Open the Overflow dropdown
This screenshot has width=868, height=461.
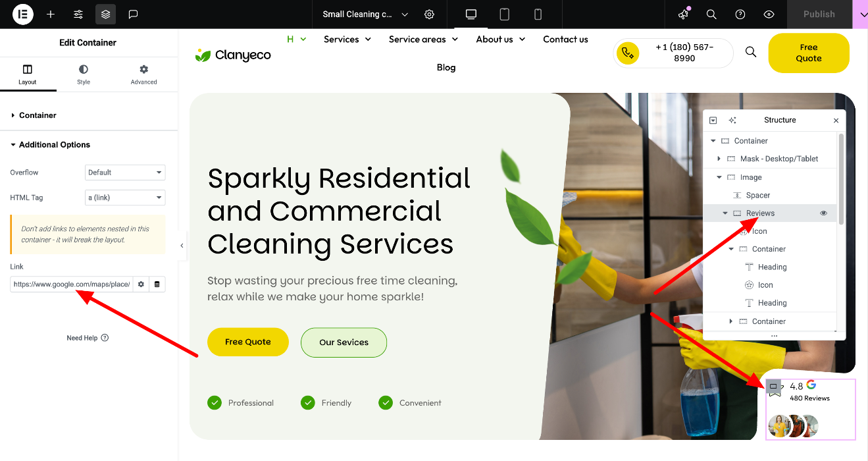(125, 173)
